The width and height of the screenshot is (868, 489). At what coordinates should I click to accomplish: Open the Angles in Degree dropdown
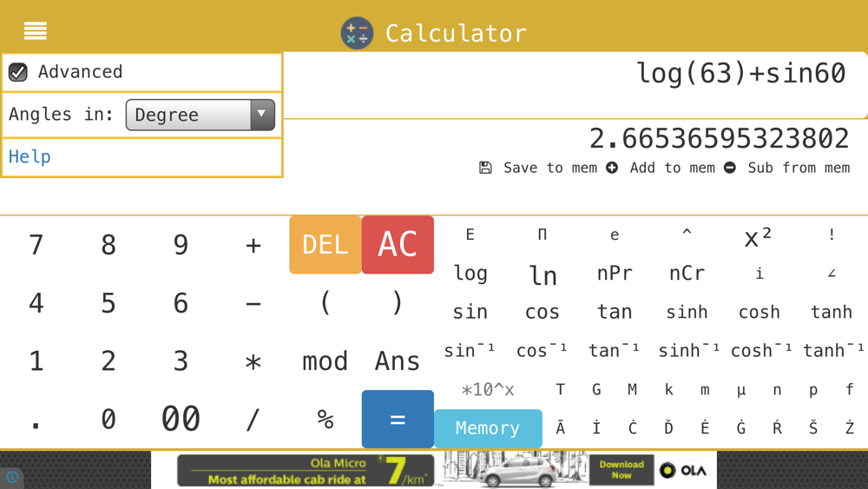200,115
